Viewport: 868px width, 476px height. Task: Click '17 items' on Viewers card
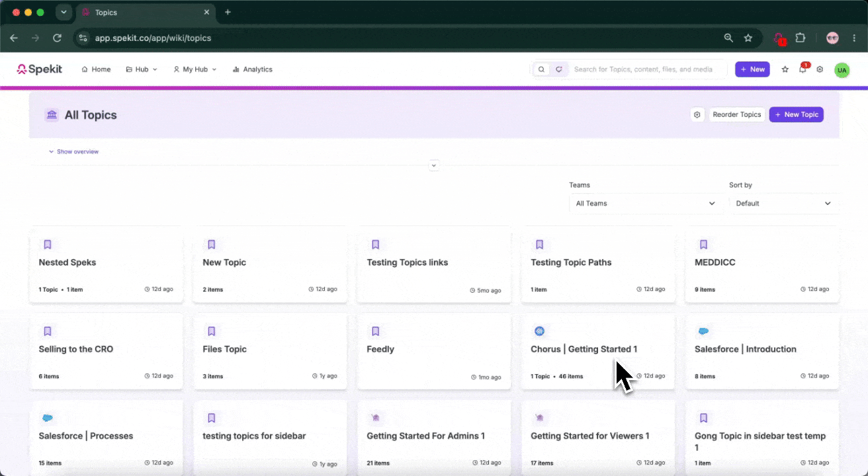coord(542,463)
